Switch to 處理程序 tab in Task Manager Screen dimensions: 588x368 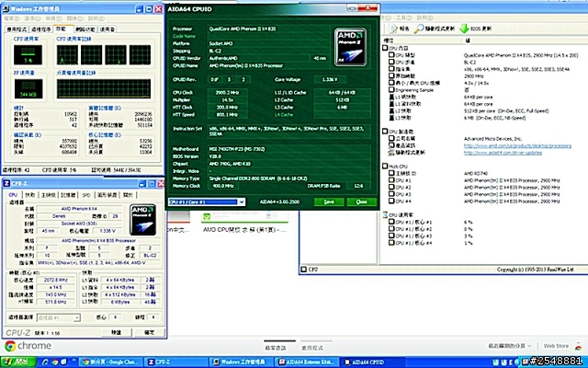tap(40, 29)
